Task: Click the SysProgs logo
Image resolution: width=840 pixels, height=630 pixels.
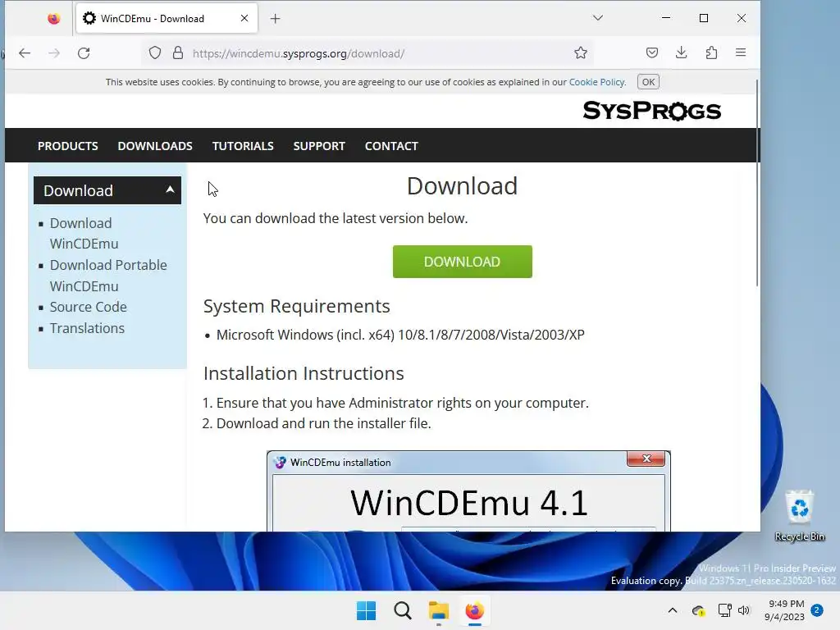Action: coord(652,111)
